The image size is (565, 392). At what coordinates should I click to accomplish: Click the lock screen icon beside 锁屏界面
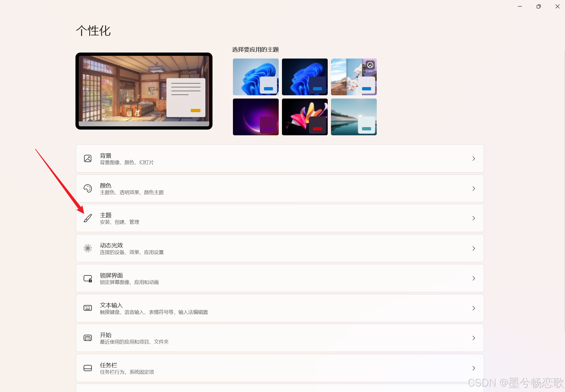tap(88, 278)
